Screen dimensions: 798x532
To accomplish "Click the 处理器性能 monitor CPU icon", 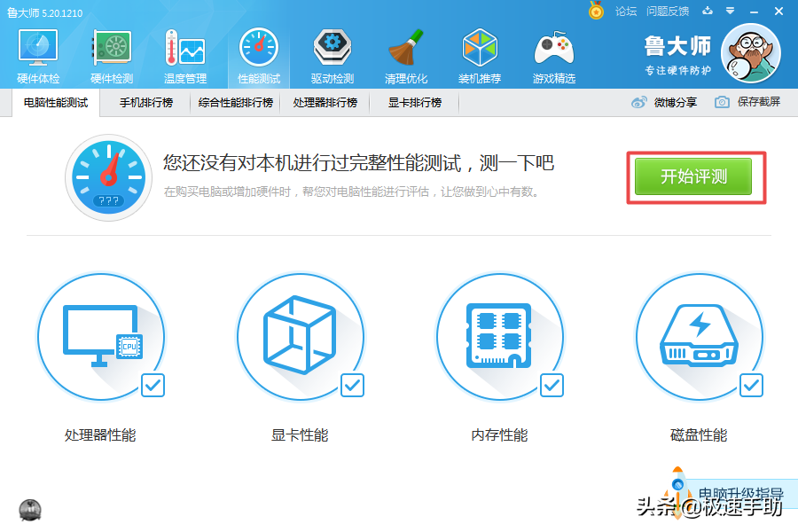I will (101, 337).
